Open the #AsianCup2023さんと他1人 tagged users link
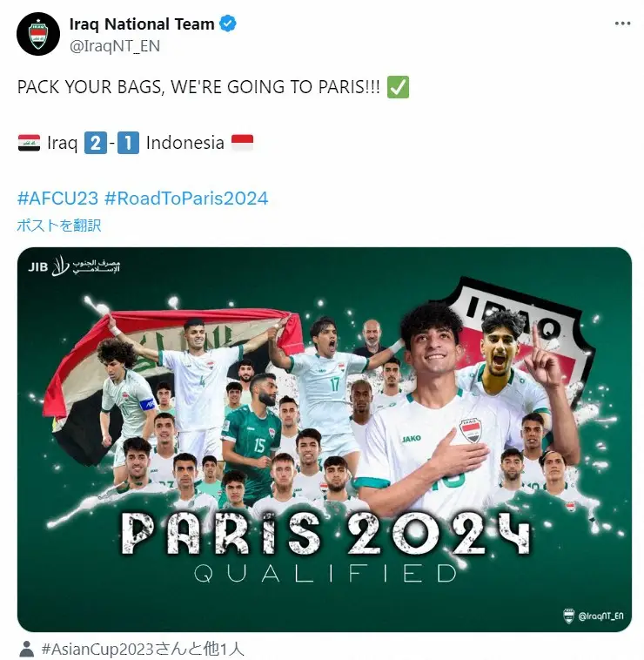The height and width of the screenshot is (660, 644). click(x=143, y=649)
